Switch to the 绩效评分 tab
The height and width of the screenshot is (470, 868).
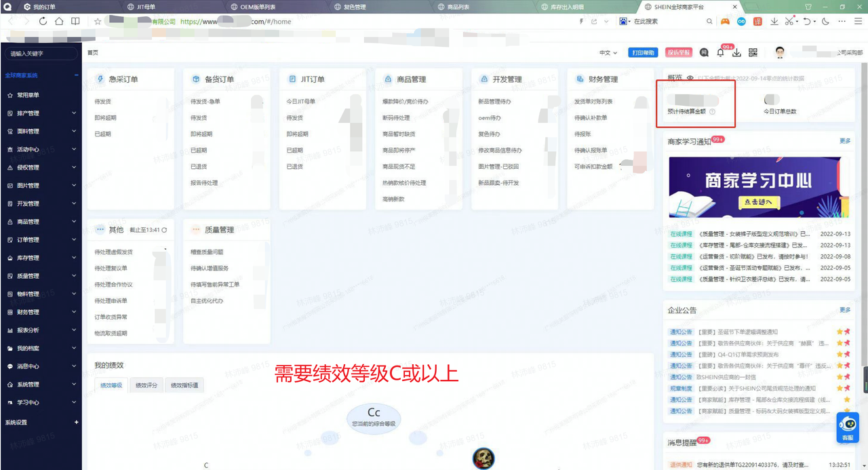tap(146, 385)
